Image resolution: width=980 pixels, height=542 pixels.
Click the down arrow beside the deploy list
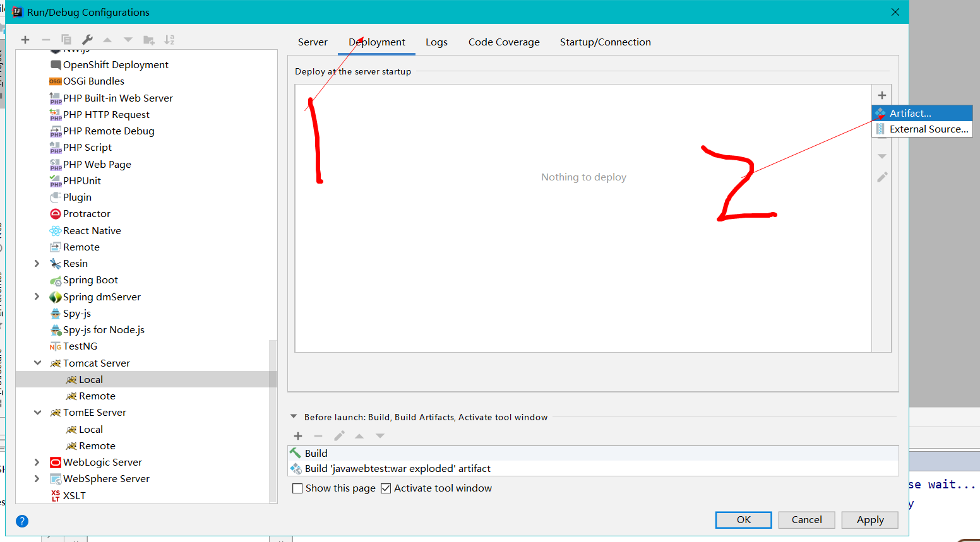[x=882, y=156]
